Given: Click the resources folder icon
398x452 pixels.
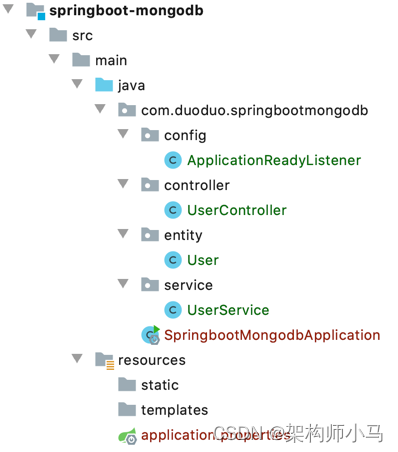Looking at the screenshot, I should (x=105, y=361).
